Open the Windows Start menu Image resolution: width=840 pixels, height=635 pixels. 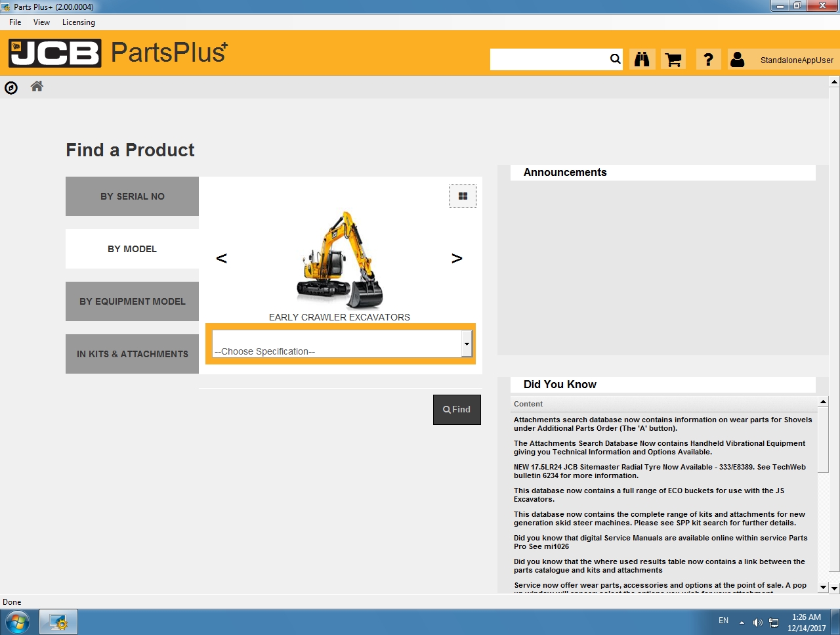click(x=17, y=621)
